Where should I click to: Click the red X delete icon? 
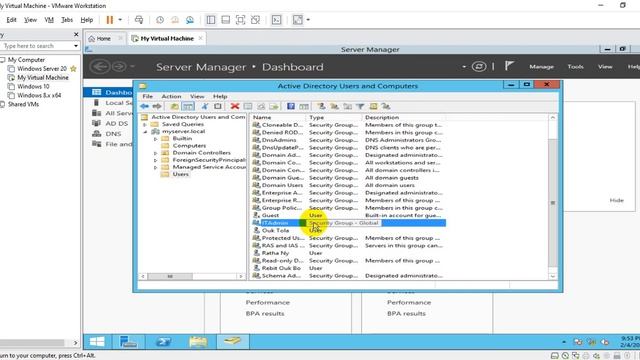pyautogui.click(x=235, y=106)
